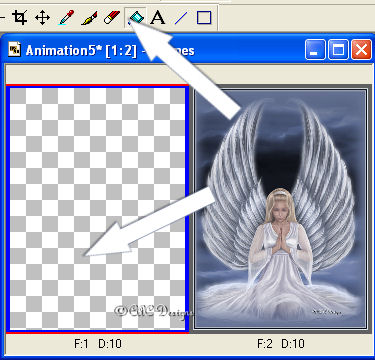Viewport: 375px width, 360px height.
Task: Minimize the Animation5 window
Action: coord(315,50)
